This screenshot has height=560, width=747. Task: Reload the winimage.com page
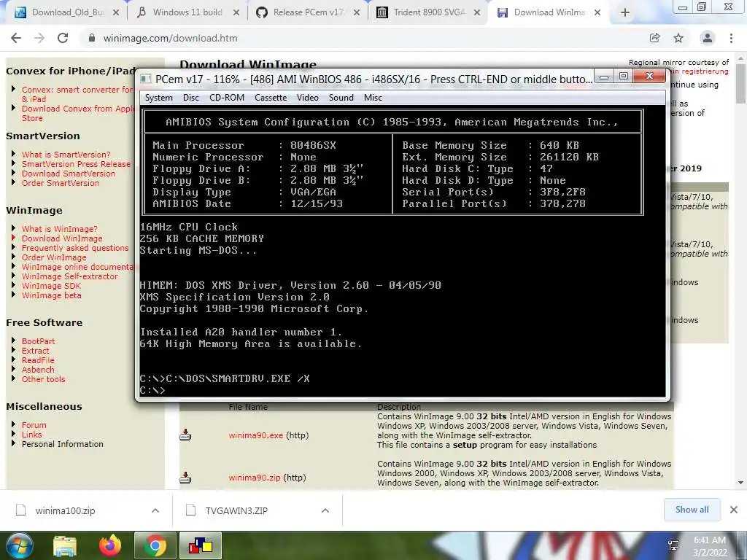tap(63, 38)
